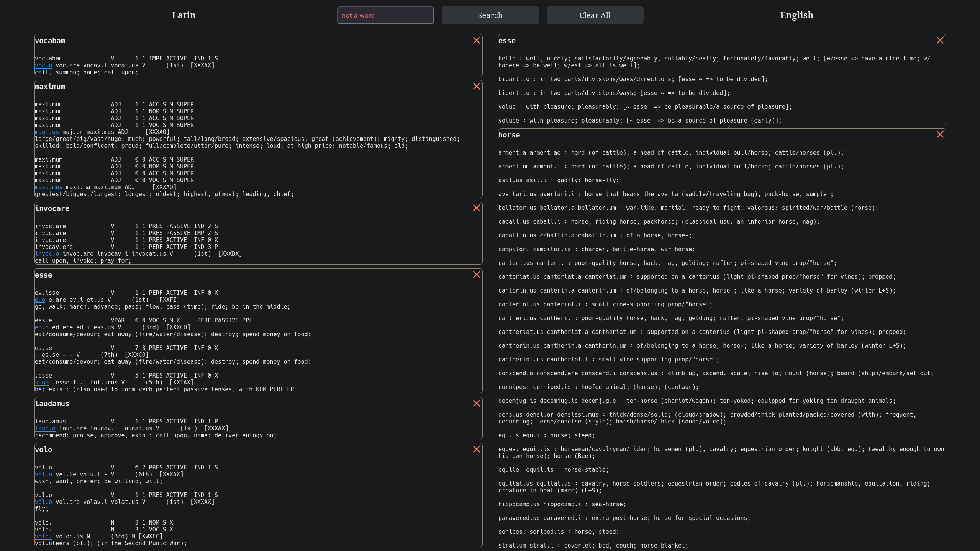
Task: Click the 'belle : well, nicely' entry
Action: coord(714,62)
